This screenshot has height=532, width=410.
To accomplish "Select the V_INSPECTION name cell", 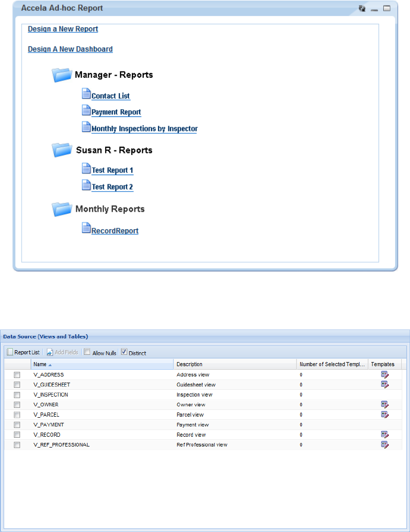I will (50, 395).
